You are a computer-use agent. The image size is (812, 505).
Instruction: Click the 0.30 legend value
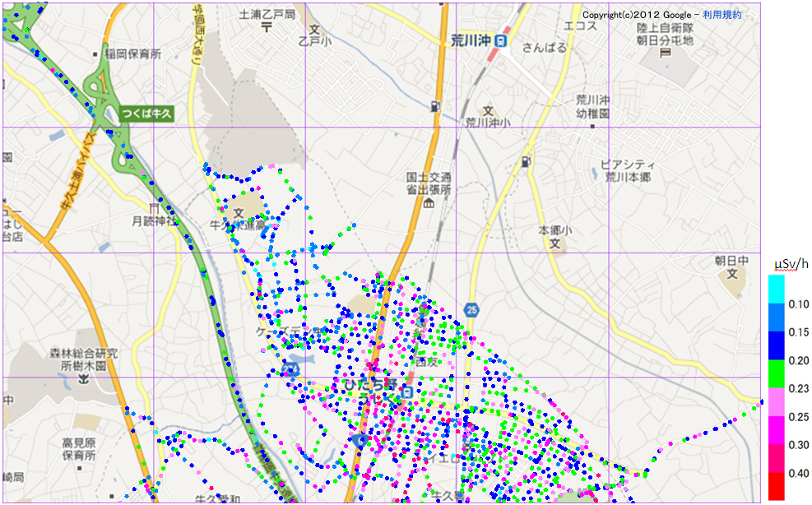[x=799, y=445]
